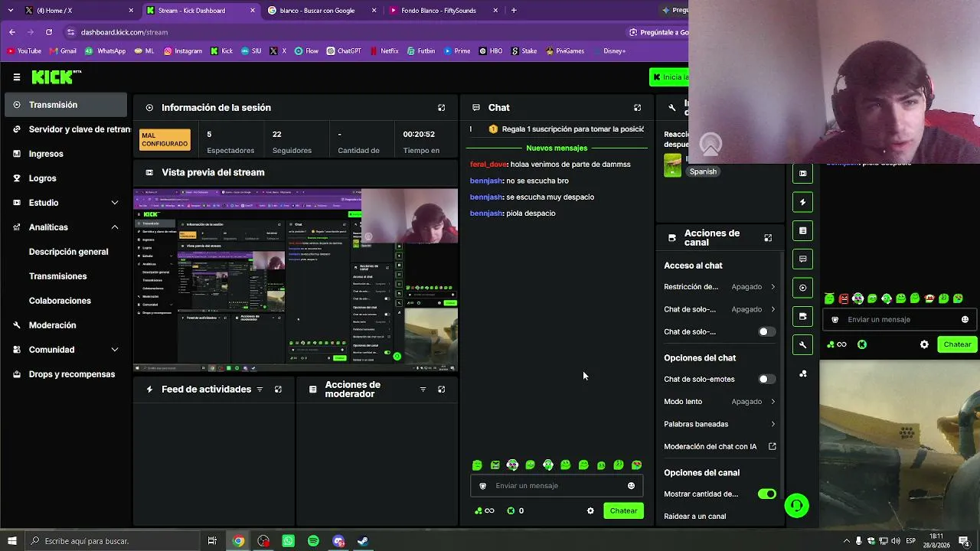980x551 pixels.
Task: Collapse the Analíticas sidebar section
Action: (115, 227)
